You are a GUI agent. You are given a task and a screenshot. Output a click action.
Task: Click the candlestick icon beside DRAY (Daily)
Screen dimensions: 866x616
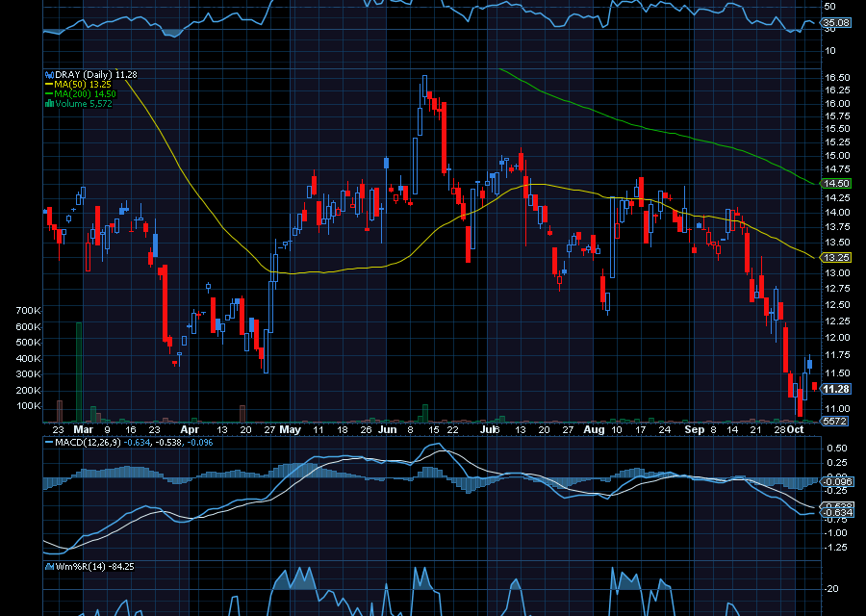[49, 74]
